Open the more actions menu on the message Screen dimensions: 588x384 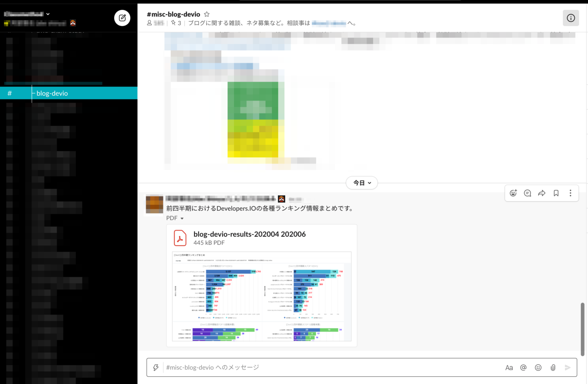point(570,193)
